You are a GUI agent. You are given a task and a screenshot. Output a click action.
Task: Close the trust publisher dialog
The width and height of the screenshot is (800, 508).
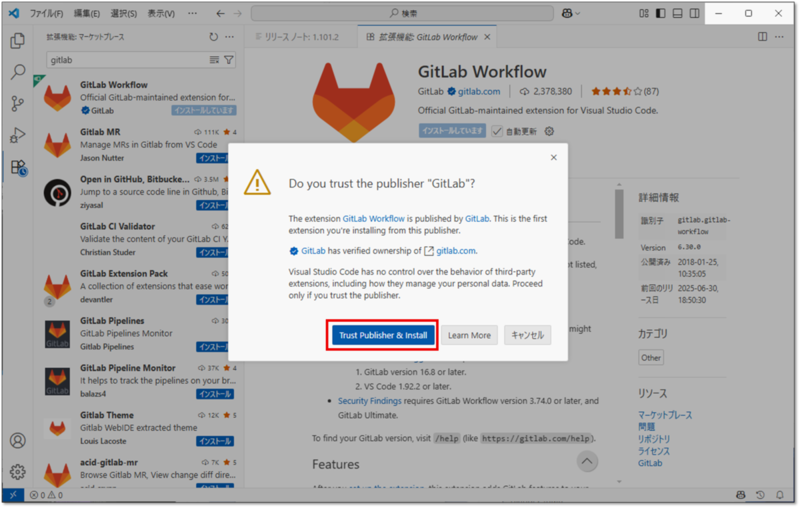tap(554, 158)
